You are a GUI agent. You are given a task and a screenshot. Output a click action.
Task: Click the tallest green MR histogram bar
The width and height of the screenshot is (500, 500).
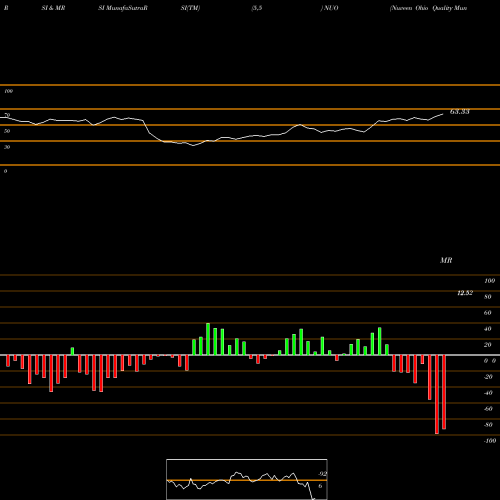click(x=208, y=339)
